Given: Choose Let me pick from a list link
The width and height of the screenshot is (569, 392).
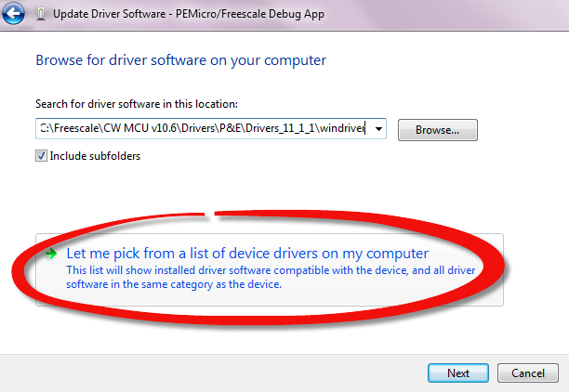Looking at the screenshot, I should (247, 254).
